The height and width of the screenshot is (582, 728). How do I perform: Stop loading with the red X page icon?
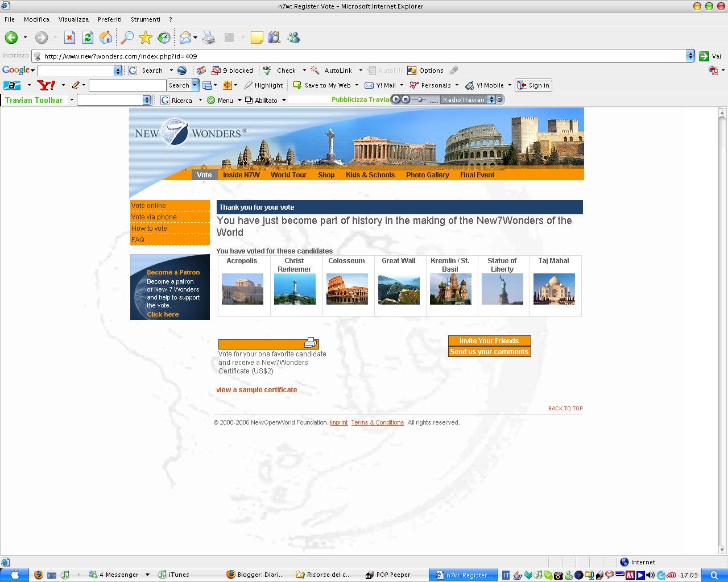point(69,38)
